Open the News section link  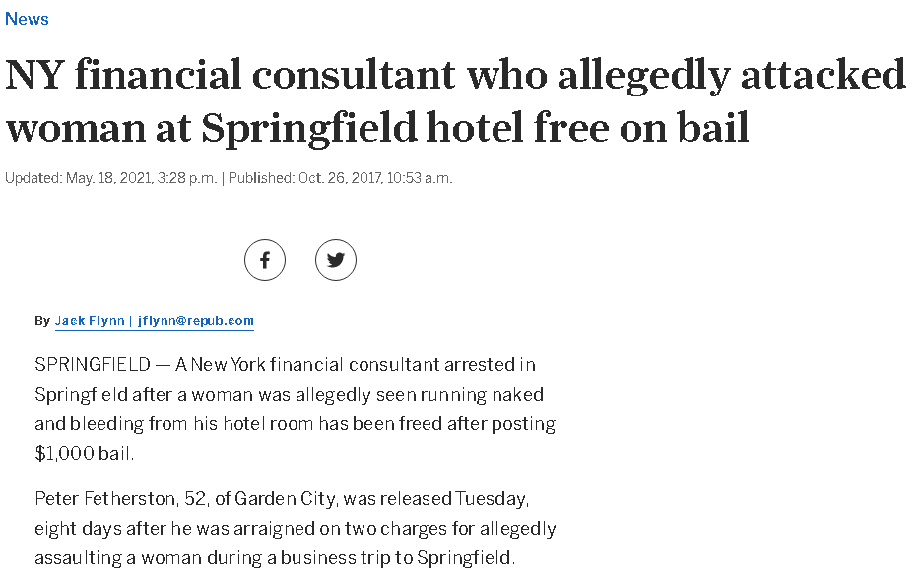click(x=27, y=19)
